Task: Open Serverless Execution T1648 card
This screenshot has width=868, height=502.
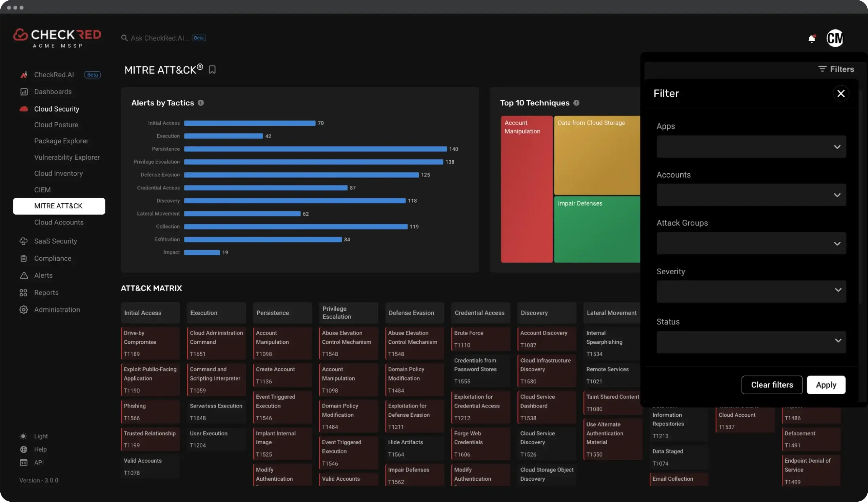Action: (216, 412)
